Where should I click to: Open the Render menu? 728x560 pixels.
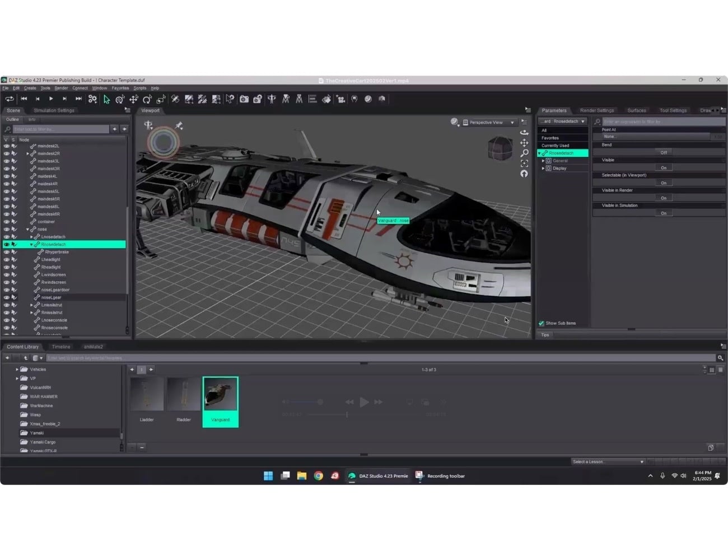(61, 88)
